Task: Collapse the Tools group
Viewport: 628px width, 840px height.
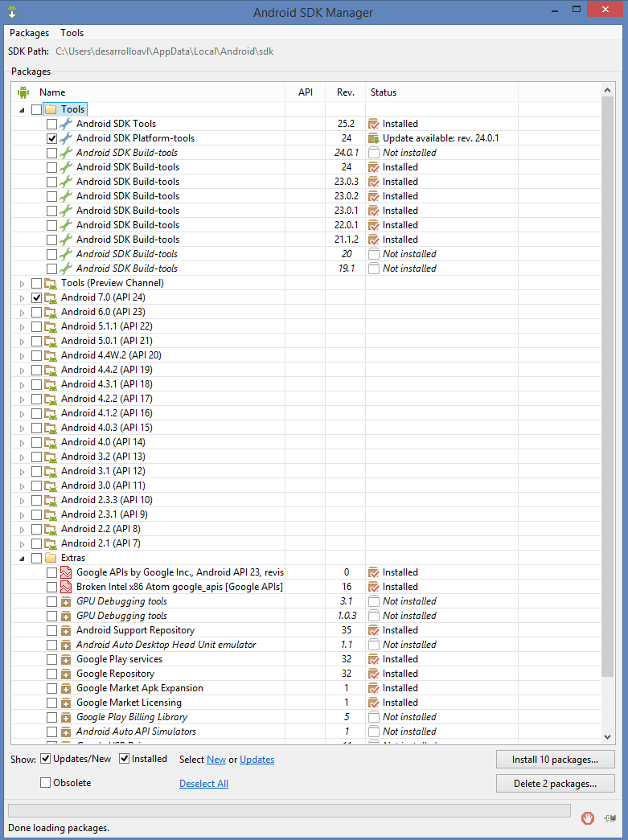Action: pos(22,110)
